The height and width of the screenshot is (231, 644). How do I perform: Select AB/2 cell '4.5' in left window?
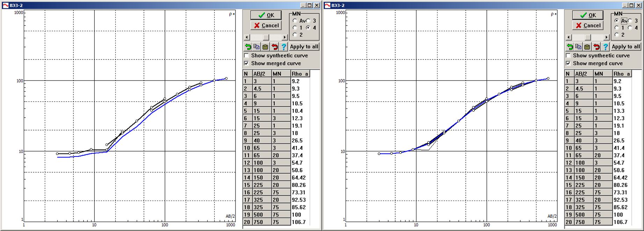(x=262, y=89)
